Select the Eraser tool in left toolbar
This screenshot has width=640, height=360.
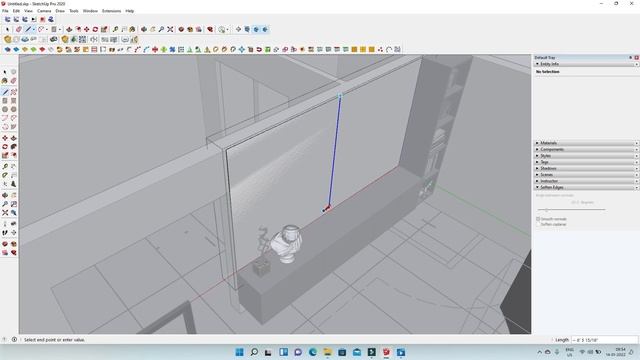(x=13, y=80)
